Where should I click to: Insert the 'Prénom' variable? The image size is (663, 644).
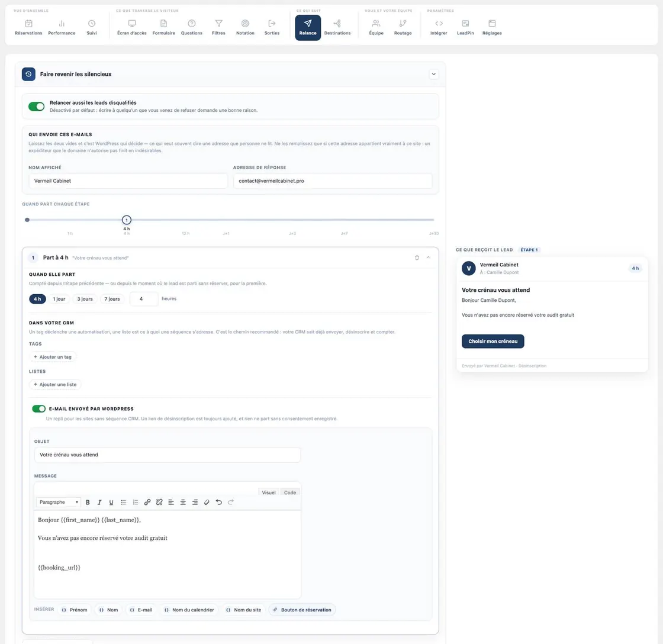pyautogui.click(x=75, y=610)
